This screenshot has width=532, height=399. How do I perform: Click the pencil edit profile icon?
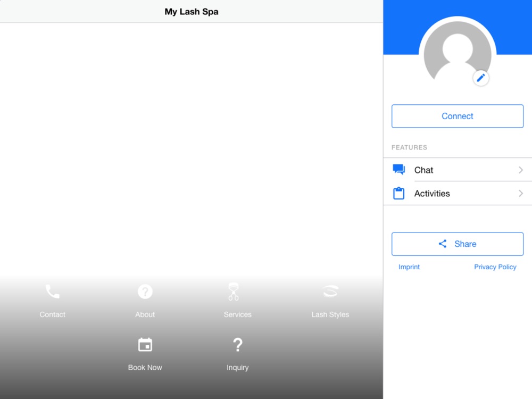[x=481, y=78]
